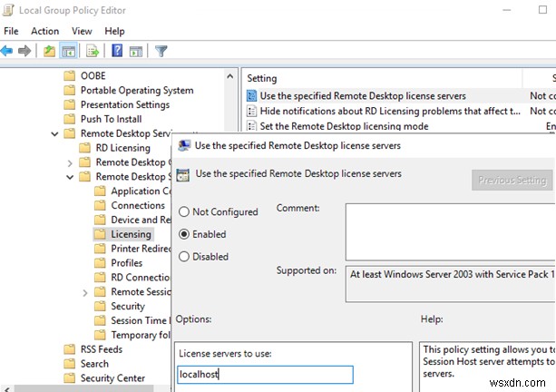Click the Push To Install folder icon
Viewport: 556px width, 392px height.
(70, 119)
